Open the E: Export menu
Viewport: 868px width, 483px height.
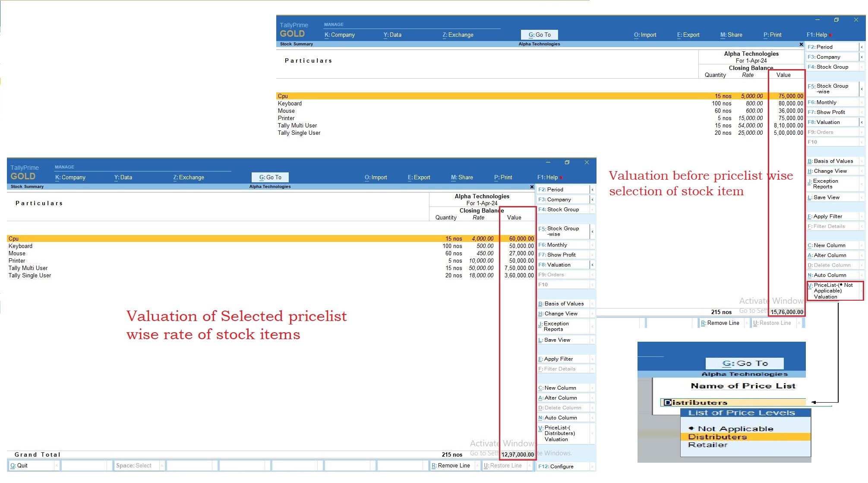(x=418, y=177)
